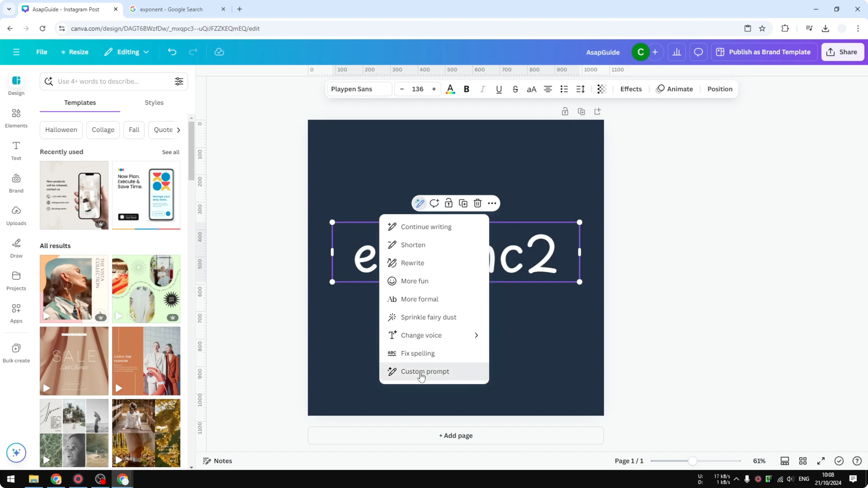The width and height of the screenshot is (868, 488).
Task: Open the text color swatch picker
Action: click(x=451, y=89)
